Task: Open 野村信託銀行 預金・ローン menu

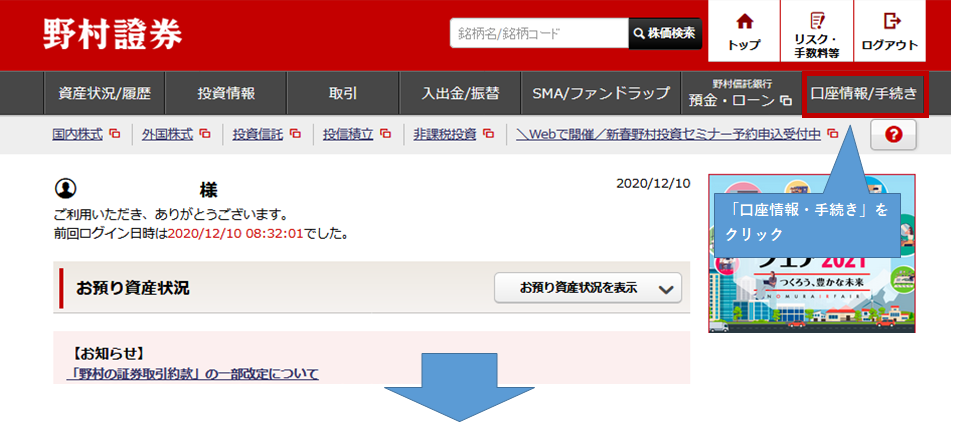Action: tap(741, 93)
